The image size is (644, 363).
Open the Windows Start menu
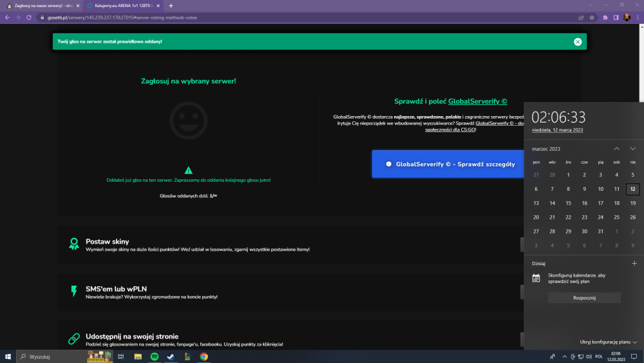point(8,357)
